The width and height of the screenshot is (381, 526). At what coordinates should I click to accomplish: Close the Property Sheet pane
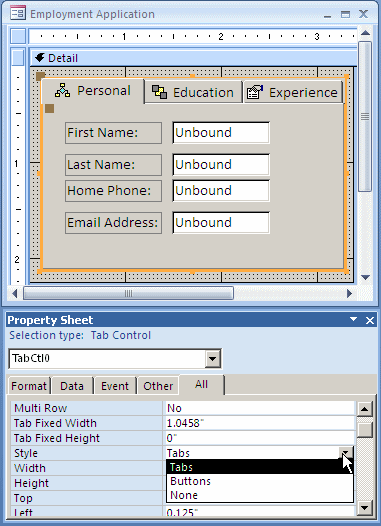coord(370,320)
